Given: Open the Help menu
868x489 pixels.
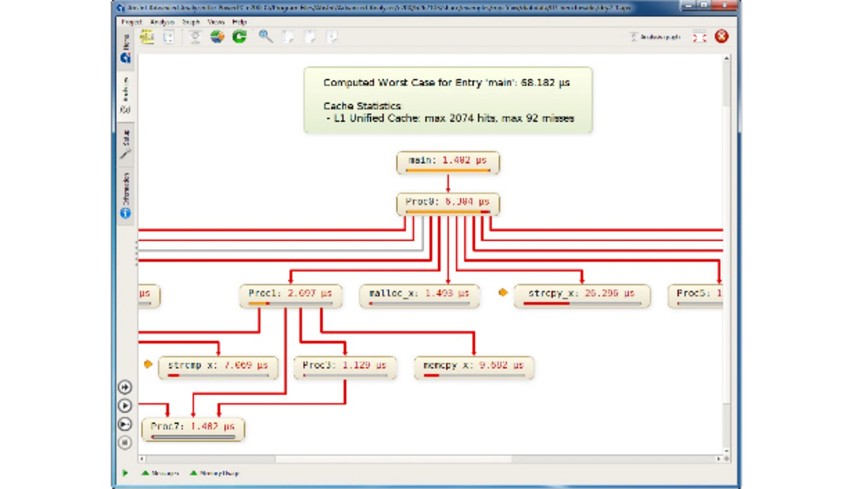Looking at the screenshot, I should tap(239, 22).
